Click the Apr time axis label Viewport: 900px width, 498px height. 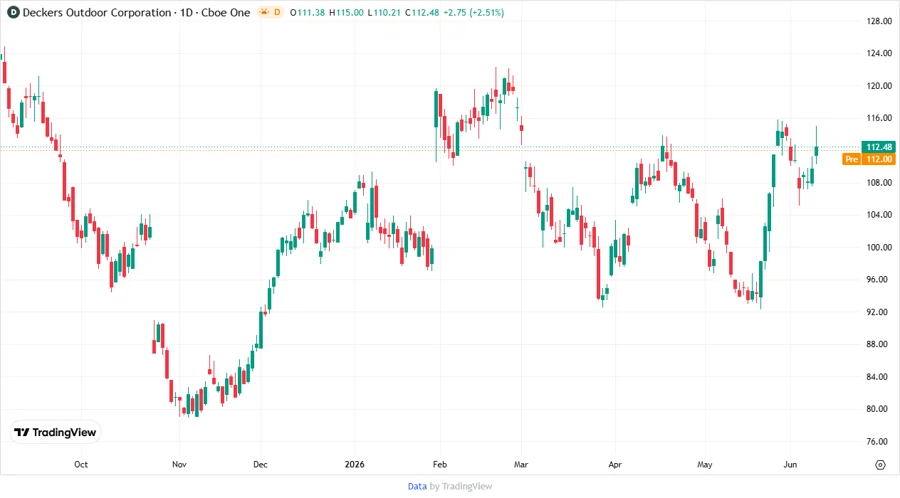[x=615, y=465]
